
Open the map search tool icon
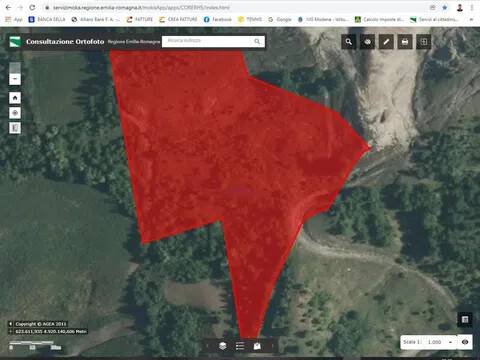349,42
